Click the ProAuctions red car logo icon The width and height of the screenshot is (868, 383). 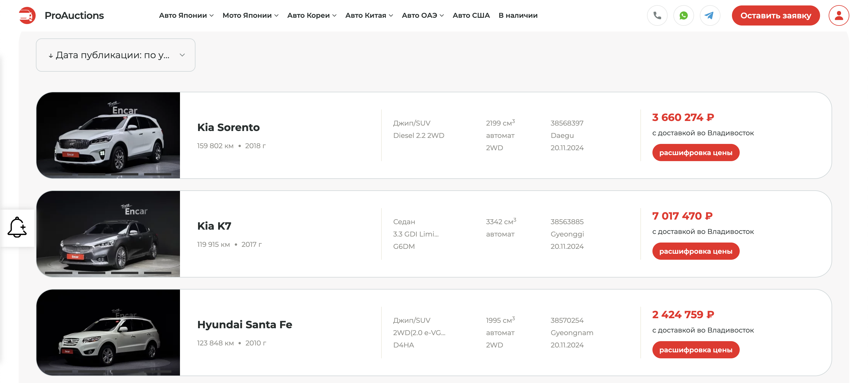[x=27, y=15]
